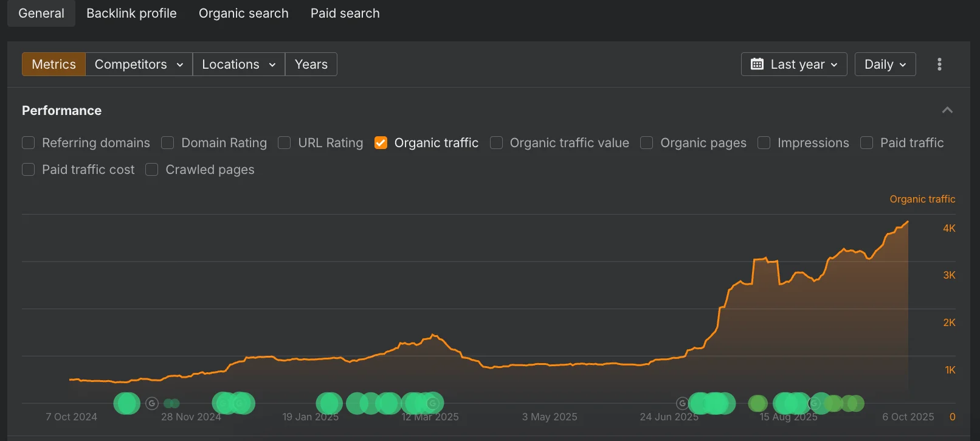
Task: Click the green marker near 19 Jan 2025
Action: 329,403
